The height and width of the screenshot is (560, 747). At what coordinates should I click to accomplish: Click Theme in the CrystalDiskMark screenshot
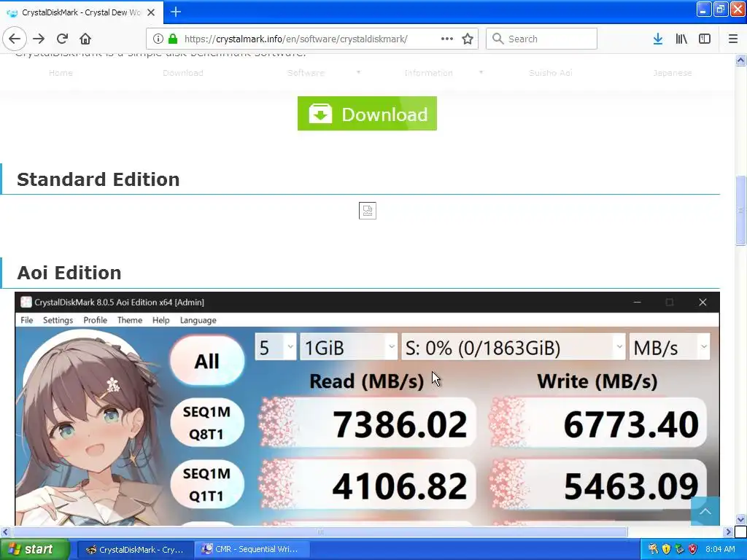coord(130,320)
